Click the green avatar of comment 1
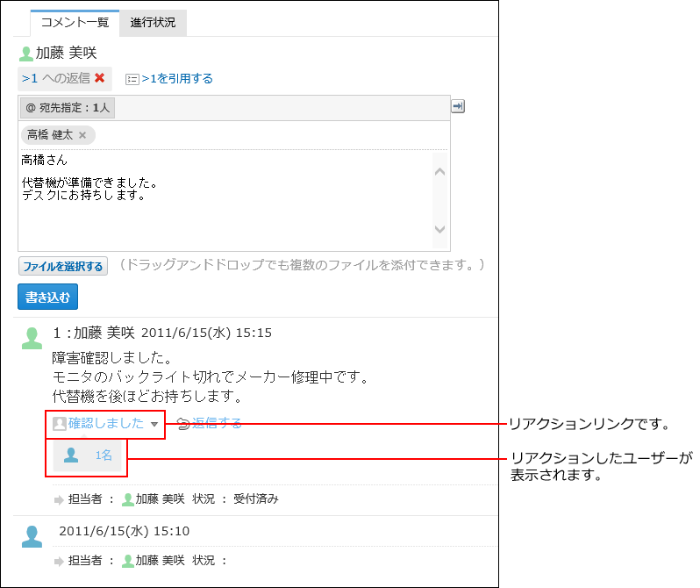Viewport: 700px width, 588px height. pos(32,338)
